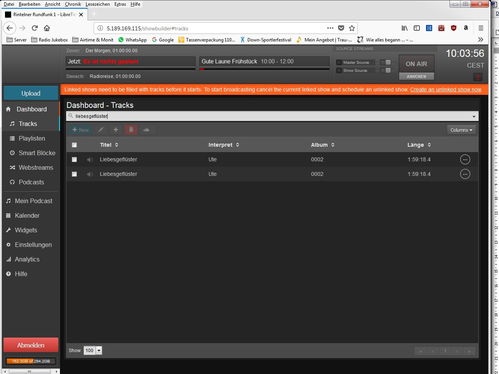Click the plus add-to-show toolbar icon
The image size is (499, 374).
(116, 130)
